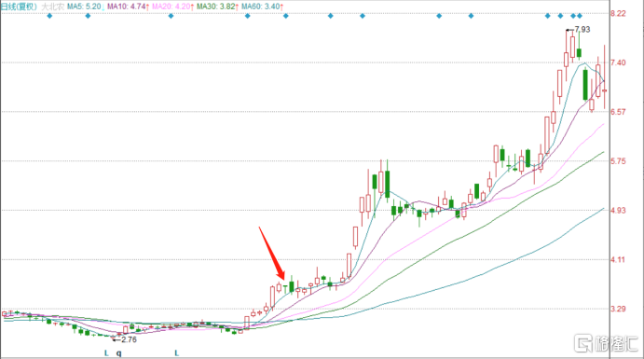The image size is (644, 359).
Task: Click the L marker farthest right at bottom
Action: (x=176, y=352)
